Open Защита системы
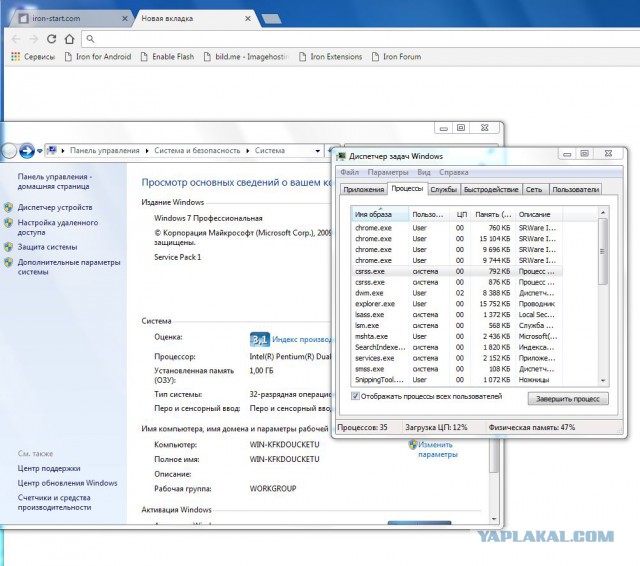The width and height of the screenshot is (640, 566). point(47,247)
